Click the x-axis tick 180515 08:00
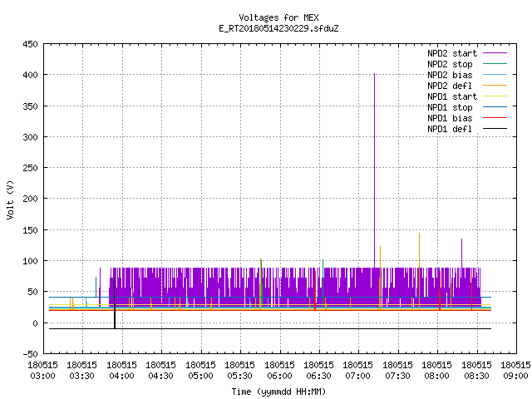The image size is (532, 399). click(x=436, y=371)
